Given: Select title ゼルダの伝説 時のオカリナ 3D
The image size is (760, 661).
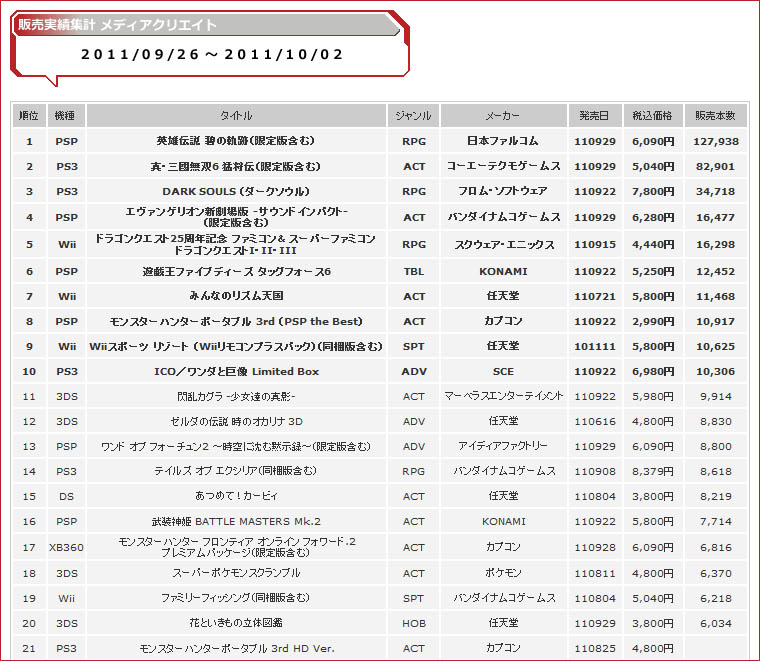Looking at the screenshot, I should tap(237, 422).
